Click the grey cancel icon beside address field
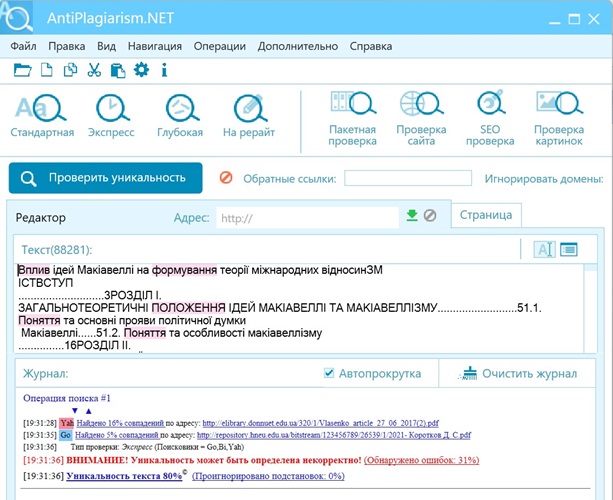This screenshot has width=613, height=500. pyautogui.click(x=430, y=215)
